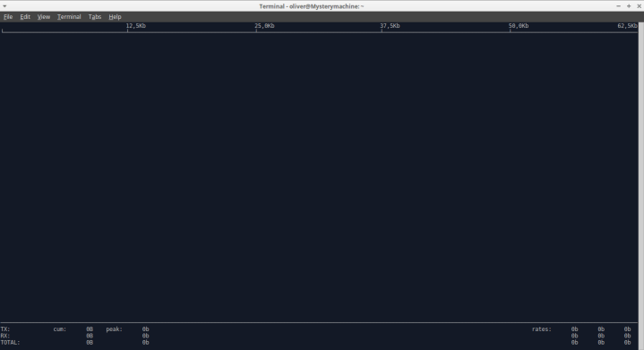Minimize the Terminal window
The height and width of the screenshot is (350, 644).
(x=618, y=6)
